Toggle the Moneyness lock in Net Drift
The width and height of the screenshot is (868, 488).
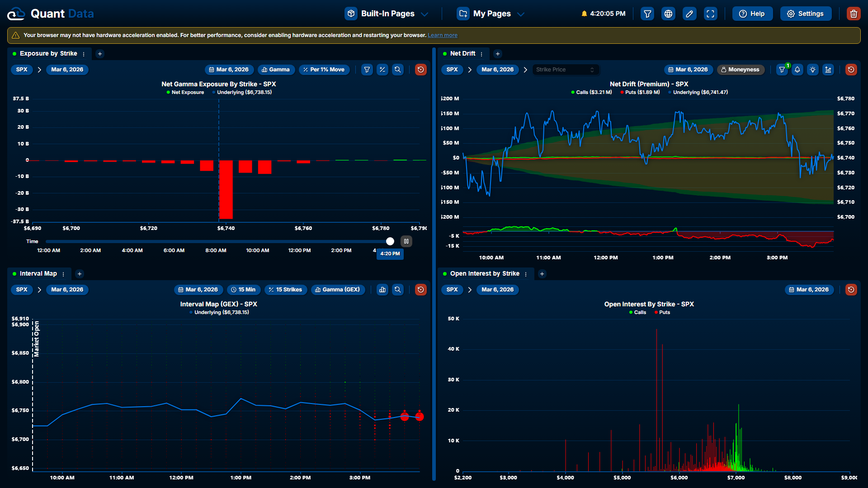point(740,70)
